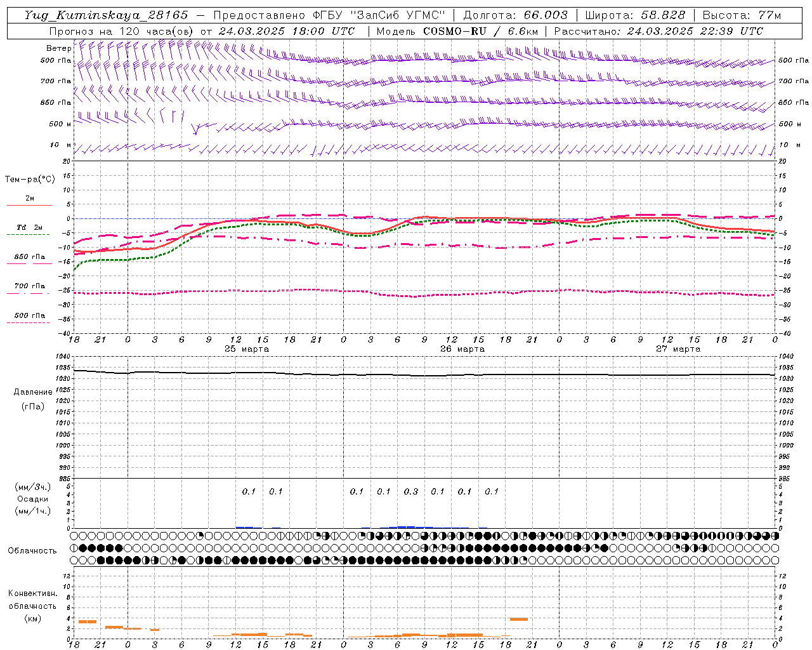Click the Модель COSMO-RU / 6.6км text
This screenshot has height=650, width=812.
pos(457,31)
